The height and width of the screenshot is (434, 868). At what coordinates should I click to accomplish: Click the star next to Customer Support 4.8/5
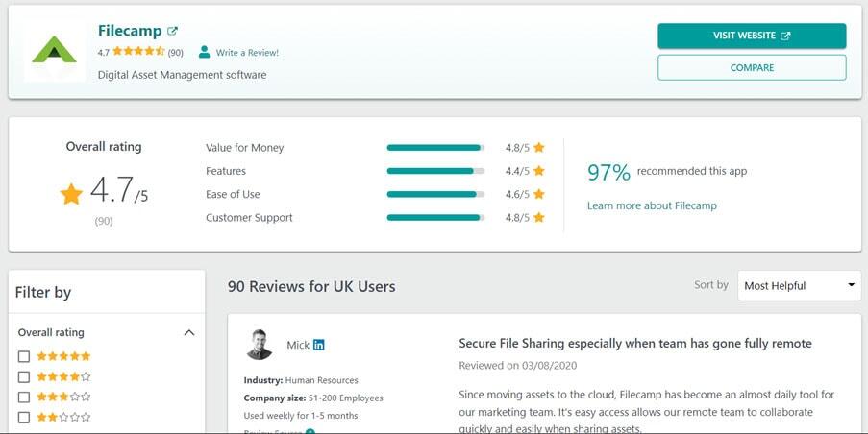538,217
